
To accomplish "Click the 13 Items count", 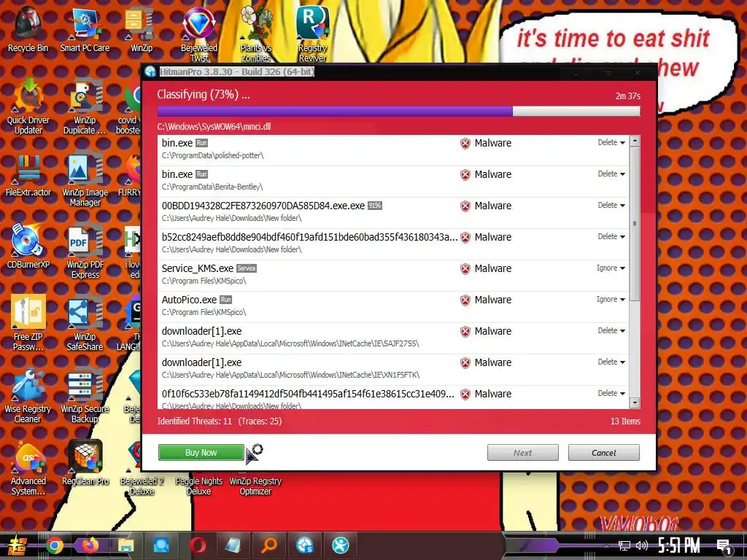I will click(x=625, y=421).
